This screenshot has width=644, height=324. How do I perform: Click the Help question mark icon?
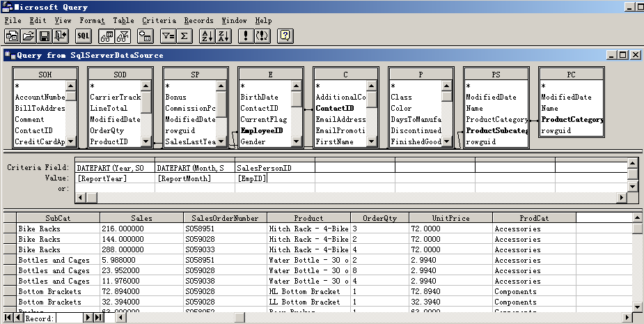pos(285,36)
